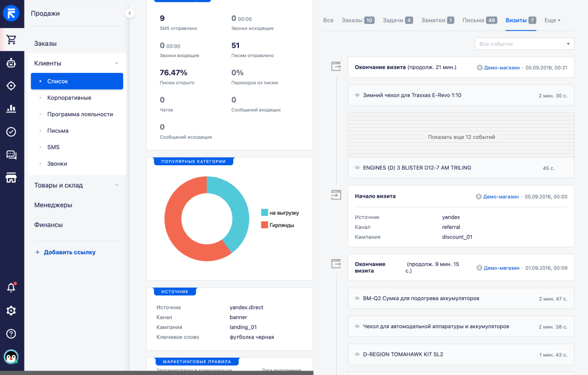Click 'Добавить ссылку' link
The height and width of the screenshot is (375, 588).
[x=69, y=252]
